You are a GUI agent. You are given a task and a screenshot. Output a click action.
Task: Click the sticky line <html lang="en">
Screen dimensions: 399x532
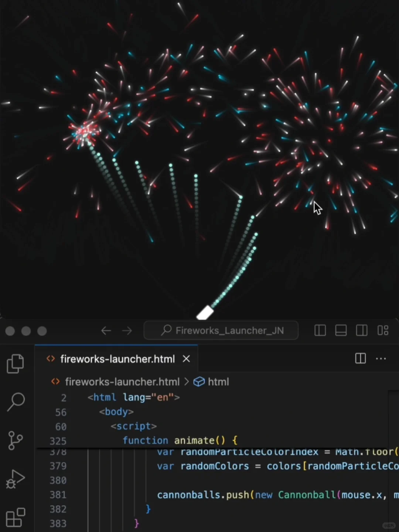point(133,398)
